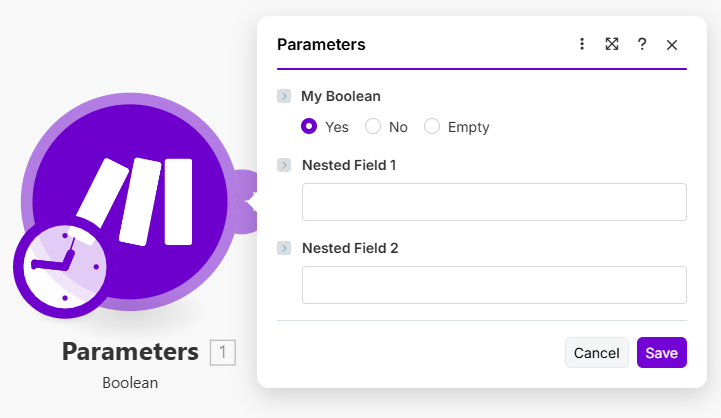Expand the Nested Field 2 chevron
This screenshot has height=418, width=721.
tap(284, 248)
